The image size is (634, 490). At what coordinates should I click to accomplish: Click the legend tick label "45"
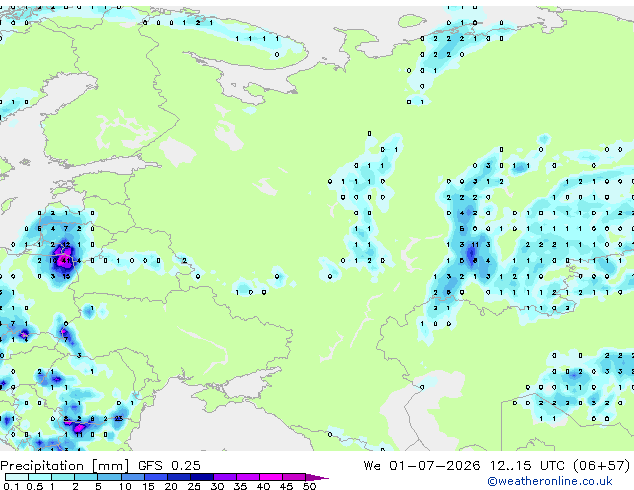click(286, 486)
